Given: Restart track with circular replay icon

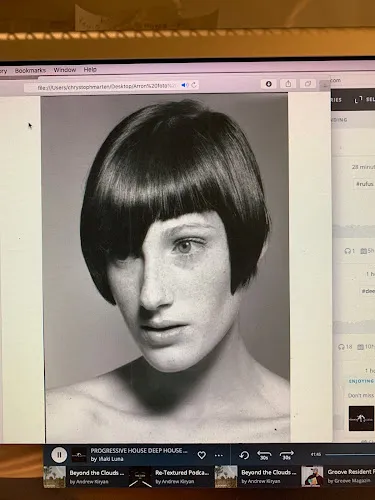Looking at the screenshot, I should (x=244, y=455).
